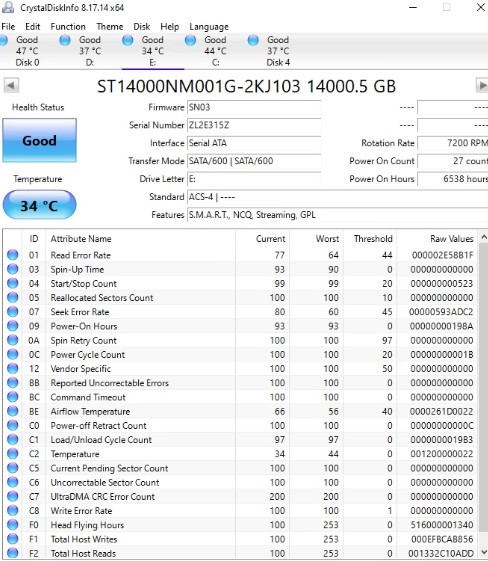488x561 pixels.
Task: Click status orb for Write Error Rate
Action: [x=13, y=511]
